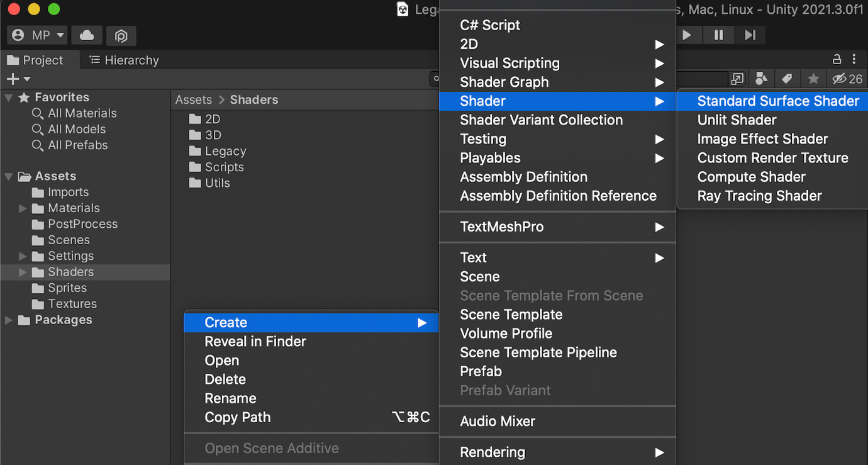Select All Prefabs under Favorites
868x465 pixels.
78,145
